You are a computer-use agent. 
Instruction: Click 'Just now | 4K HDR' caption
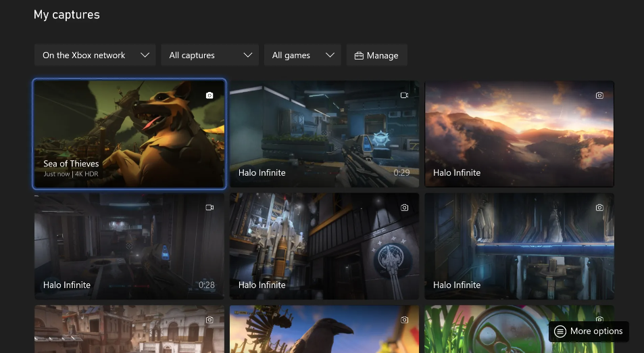[x=71, y=174]
